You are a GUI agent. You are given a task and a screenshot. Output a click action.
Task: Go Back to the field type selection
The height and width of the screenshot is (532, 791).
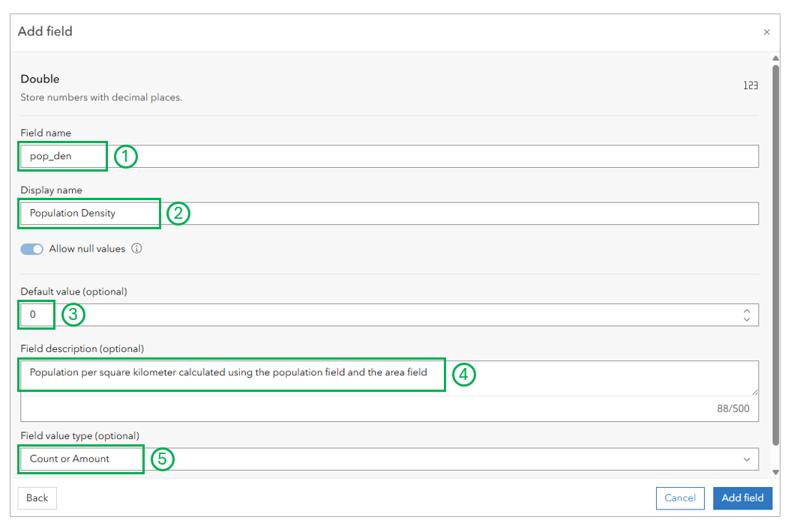(x=37, y=498)
